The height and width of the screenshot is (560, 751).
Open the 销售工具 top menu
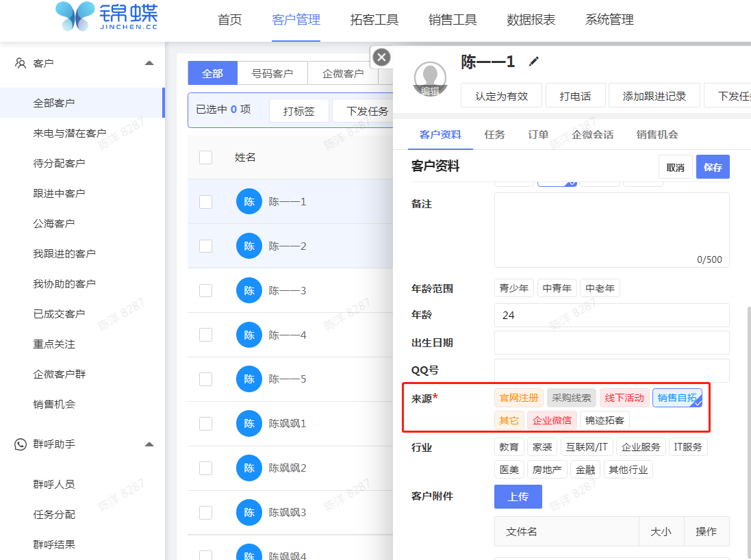pos(453,20)
